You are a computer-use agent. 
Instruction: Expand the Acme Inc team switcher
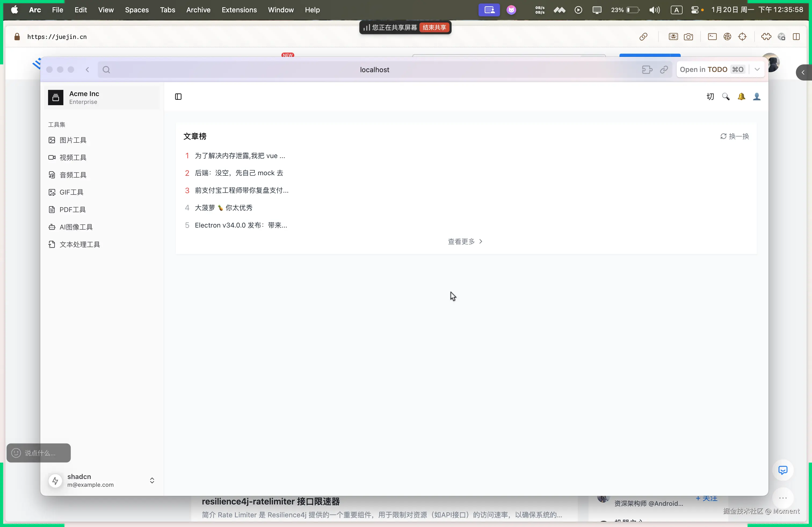102,97
